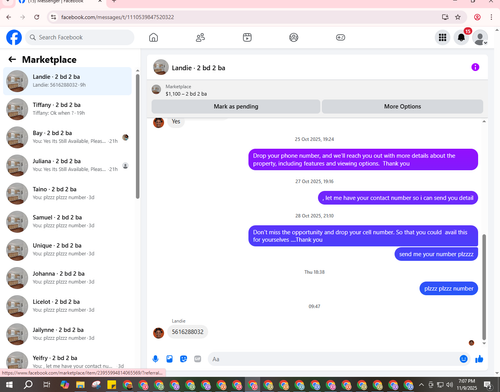This screenshot has height=392, width=500.
Task: Open Unique conversation
Action: point(67,250)
